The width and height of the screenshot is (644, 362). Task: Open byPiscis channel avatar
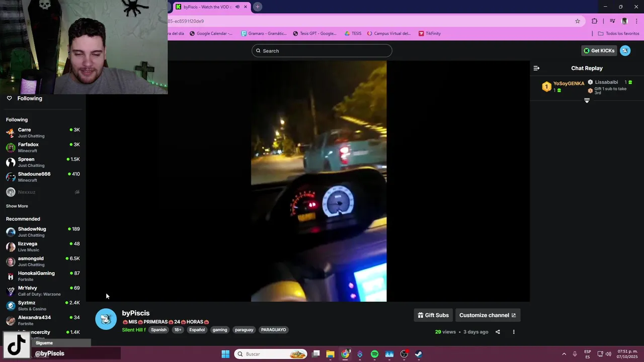(x=106, y=319)
